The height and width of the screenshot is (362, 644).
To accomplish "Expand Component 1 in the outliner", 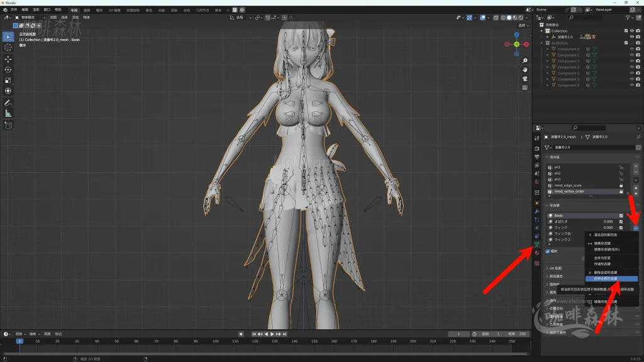I will pyautogui.click(x=548, y=55).
